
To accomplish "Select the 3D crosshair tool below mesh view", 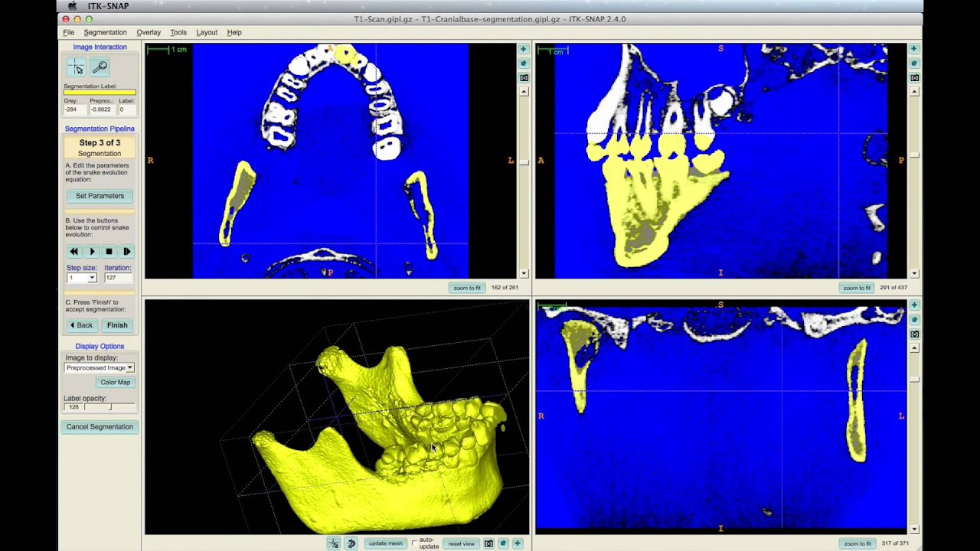I will pos(334,543).
